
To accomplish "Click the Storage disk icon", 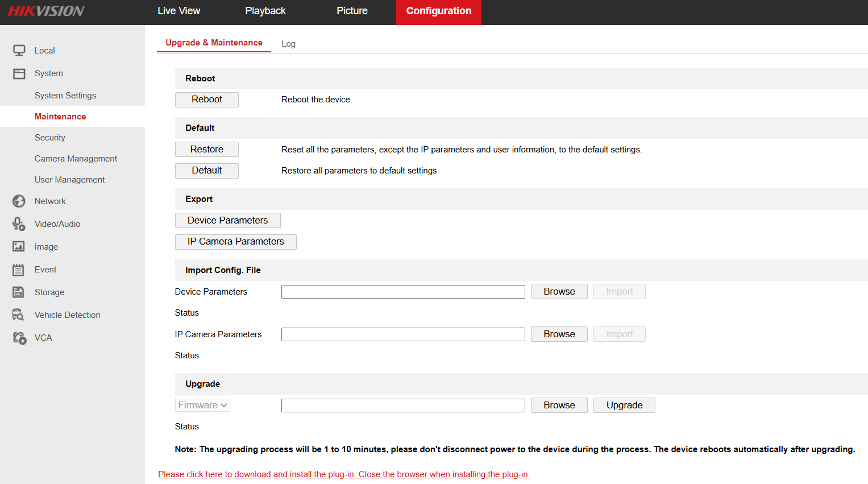I will point(19,292).
